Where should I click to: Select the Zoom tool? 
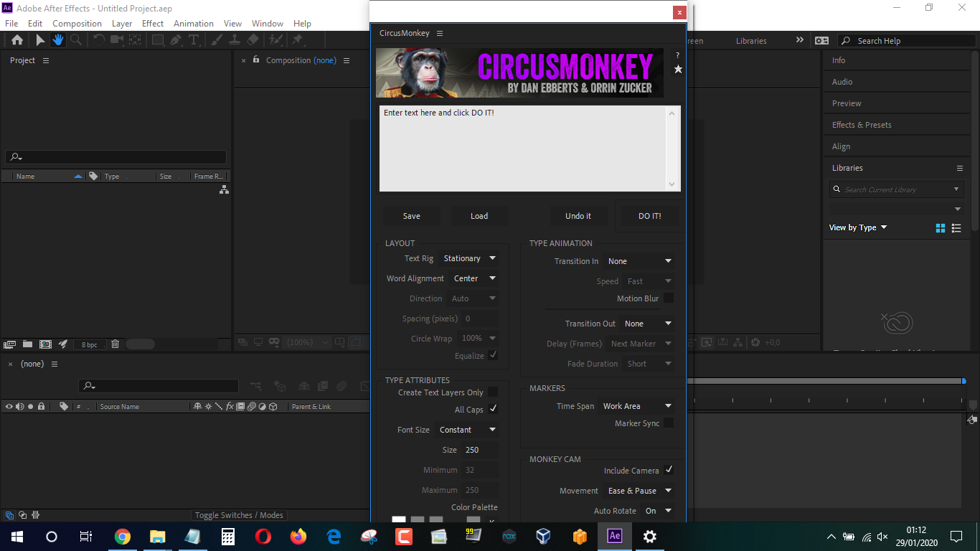[76, 40]
